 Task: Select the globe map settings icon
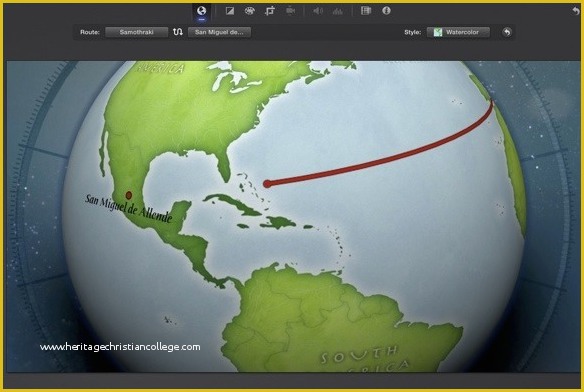(x=201, y=11)
